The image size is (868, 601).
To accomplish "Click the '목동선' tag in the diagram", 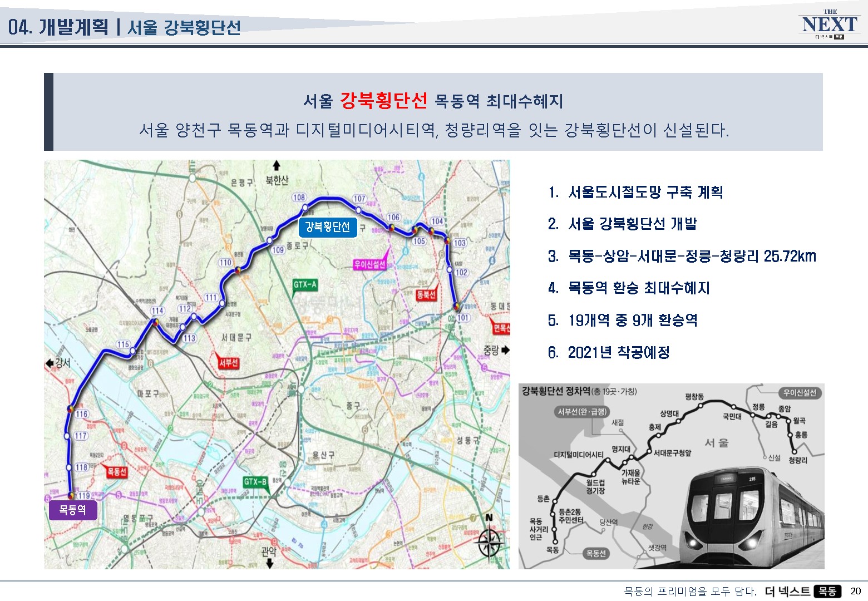I will [x=595, y=554].
